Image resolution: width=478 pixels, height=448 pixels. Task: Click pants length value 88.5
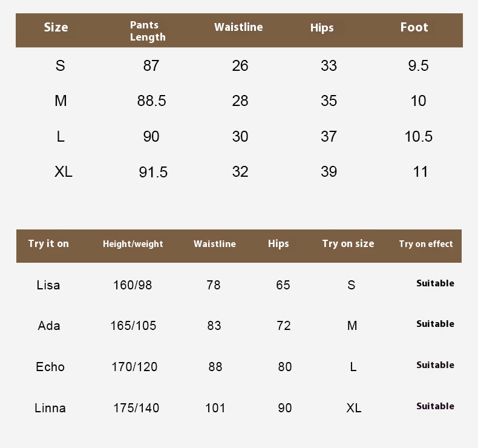pos(151,101)
